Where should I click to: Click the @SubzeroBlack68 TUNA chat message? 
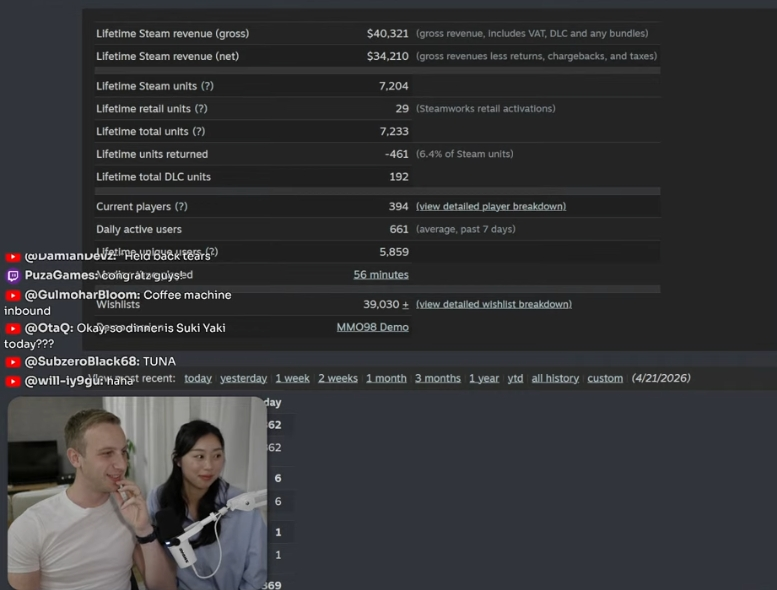[x=90, y=362]
